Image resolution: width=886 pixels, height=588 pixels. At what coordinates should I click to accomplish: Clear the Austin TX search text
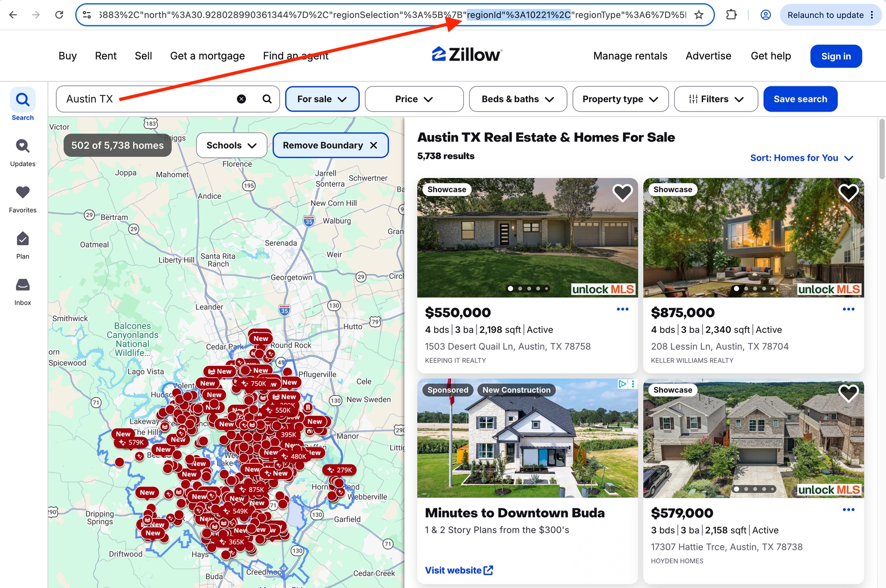point(241,99)
